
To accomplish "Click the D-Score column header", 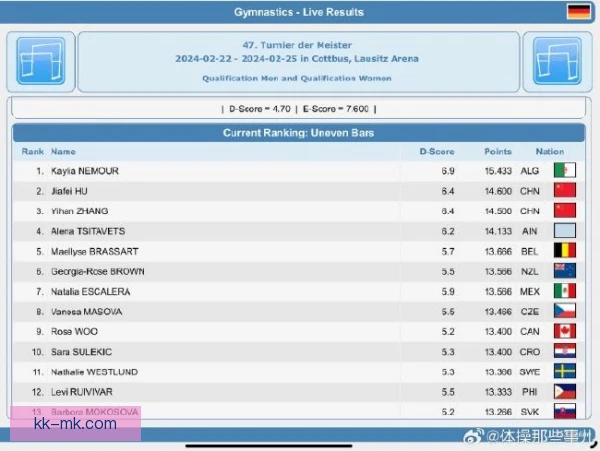I will click(437, 151).
